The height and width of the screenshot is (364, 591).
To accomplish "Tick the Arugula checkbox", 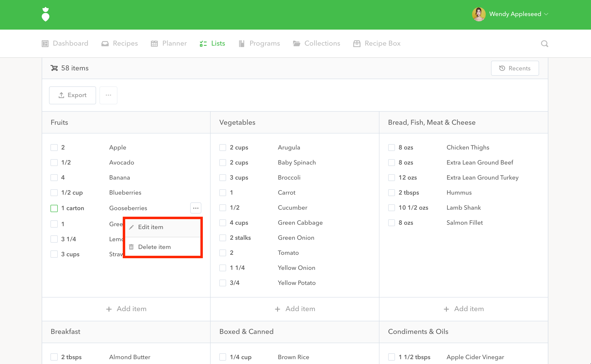I will (x=222, y=148).
